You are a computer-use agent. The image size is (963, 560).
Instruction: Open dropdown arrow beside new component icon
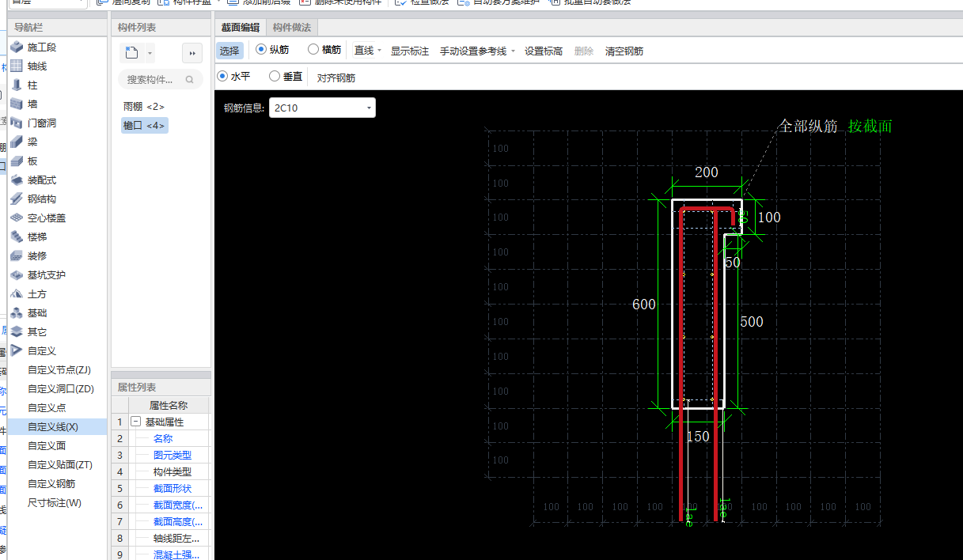[150, 54]
